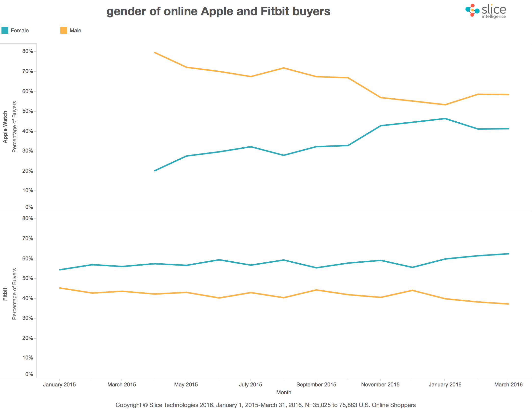
Task: Click the Slice Technologies copyright footer text
Action: [x=266, y=405]
